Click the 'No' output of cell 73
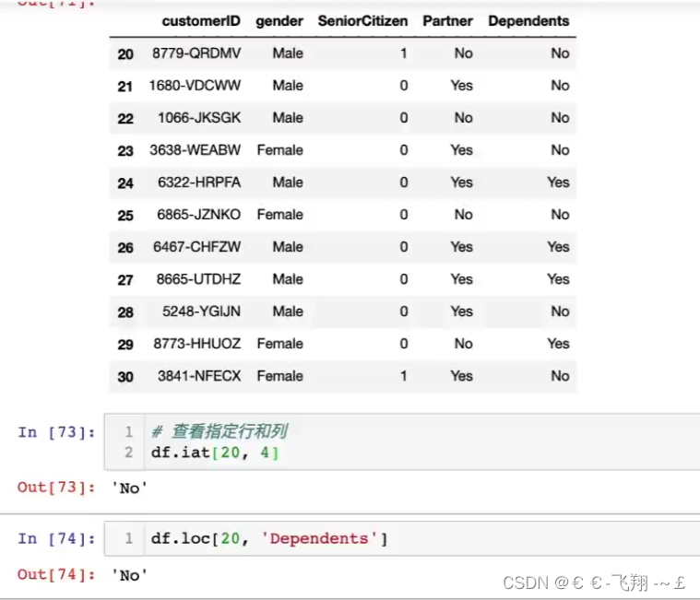Viewport: 700px width, 600px height. pyautogui.click(x=129, y=488)
